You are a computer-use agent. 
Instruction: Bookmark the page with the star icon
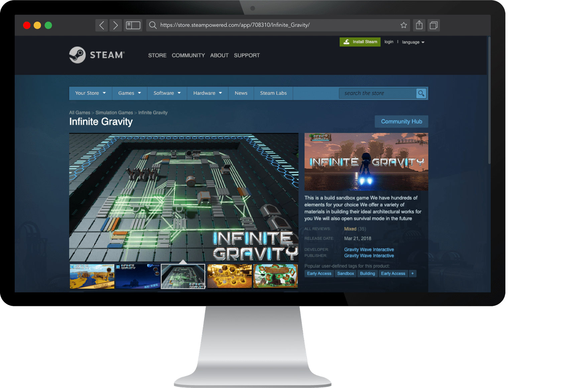click(x=403, y=25)
